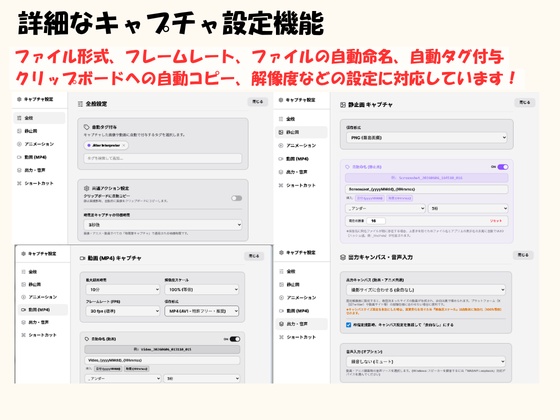Screen dimensions: 560x420
Task: Focus the tag search input field
Action: (163, 158)
